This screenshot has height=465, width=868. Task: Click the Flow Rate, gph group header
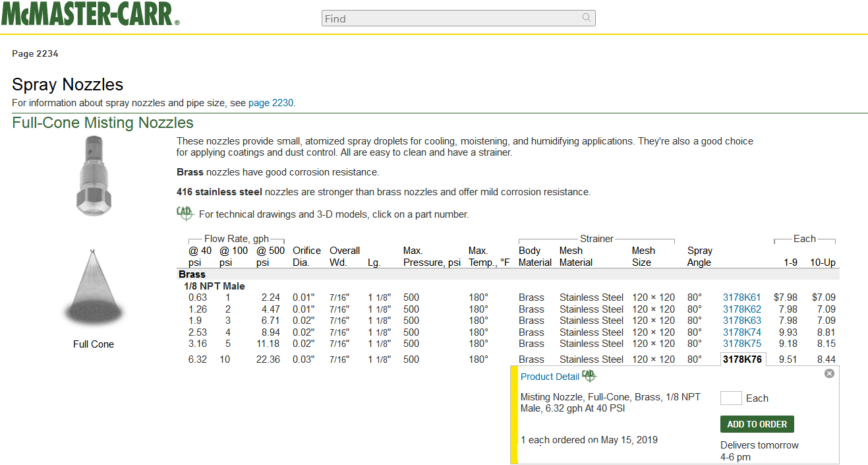coord(237,239)
